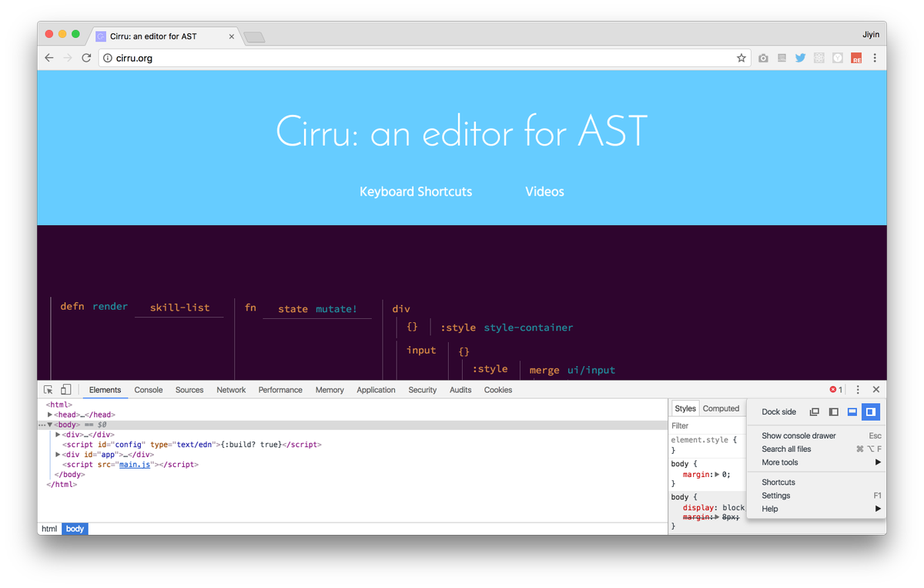Viewport: 924px width, 588px height.
Task: Reload the cirru.org page
Action: 86,58
